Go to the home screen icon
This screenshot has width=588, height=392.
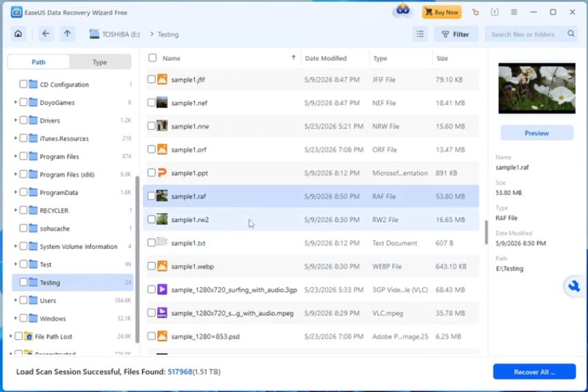18,34
